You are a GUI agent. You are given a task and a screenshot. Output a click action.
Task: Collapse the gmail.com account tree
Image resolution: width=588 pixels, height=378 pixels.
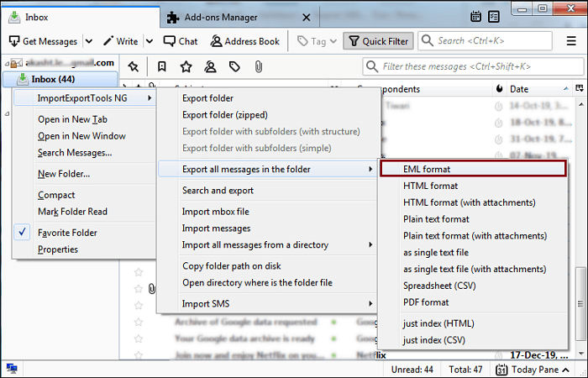click(x=7, y=64)
